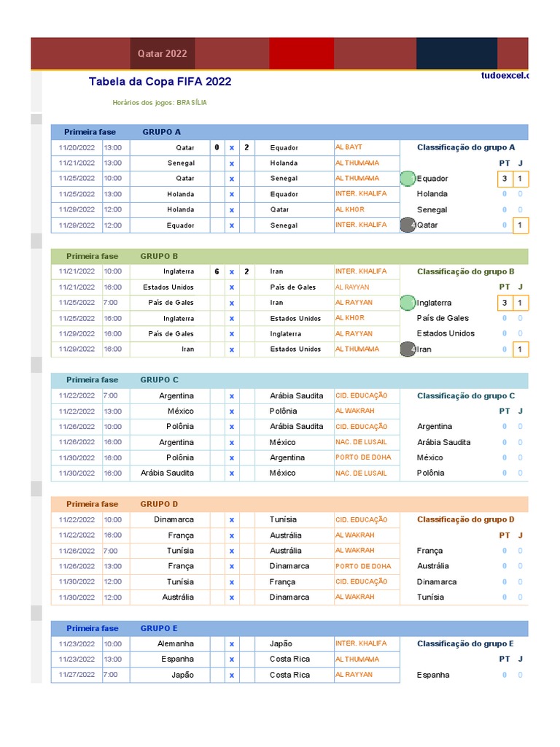
Task: Click the green first-place circle beside Equador
Action: tap(408, 179)
